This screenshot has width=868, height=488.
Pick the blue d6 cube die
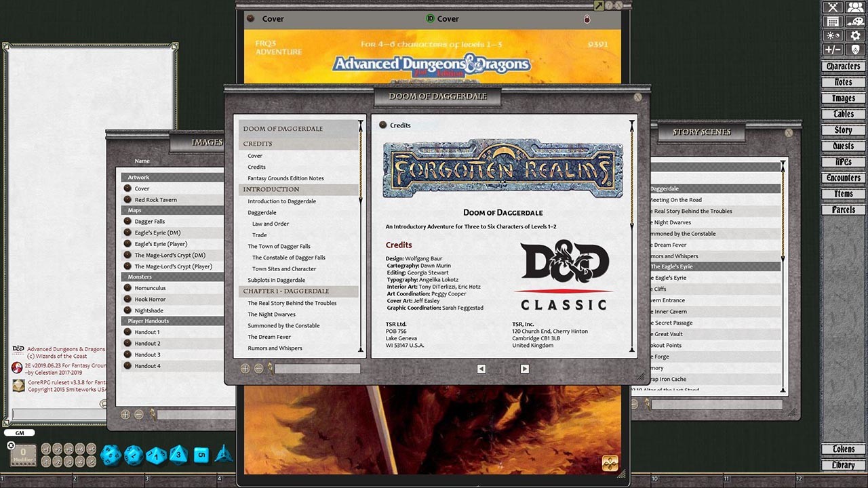point(201,455)
